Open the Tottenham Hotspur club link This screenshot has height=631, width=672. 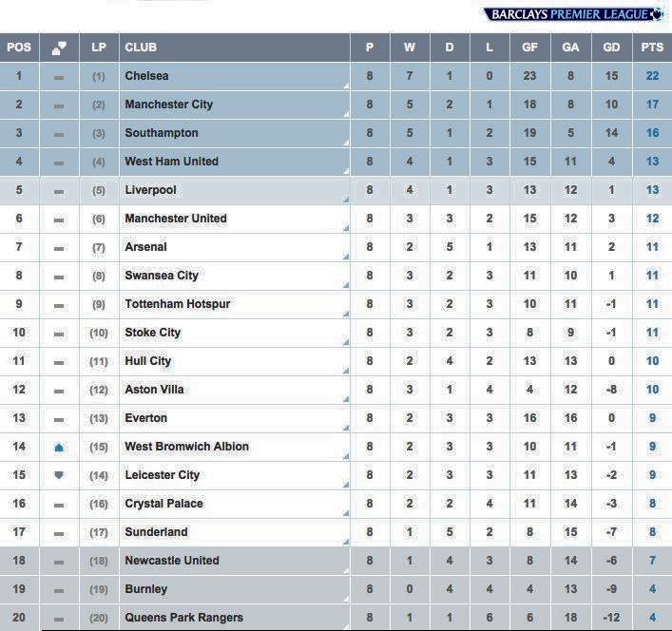178,304
